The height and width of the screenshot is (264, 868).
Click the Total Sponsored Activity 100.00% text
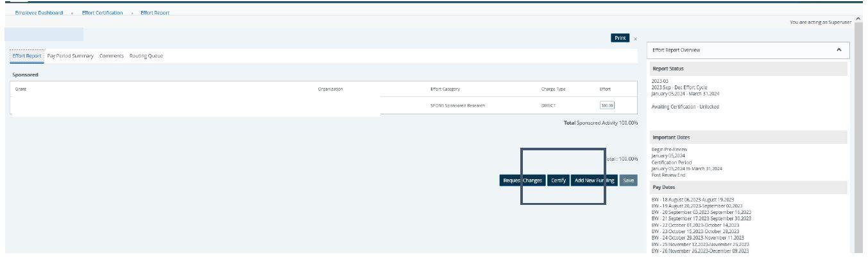coord(600,122)
